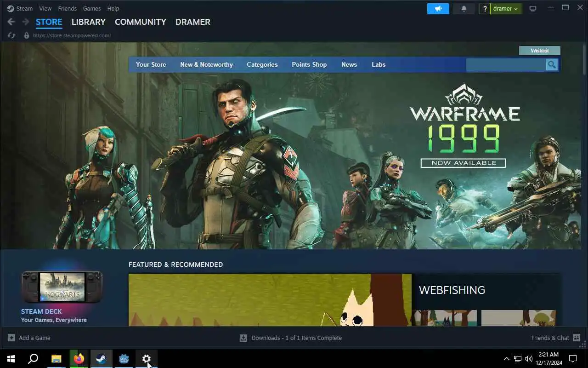
Task: Click the Steam logo icon in menu bar
Action: (x=11, y=8)
